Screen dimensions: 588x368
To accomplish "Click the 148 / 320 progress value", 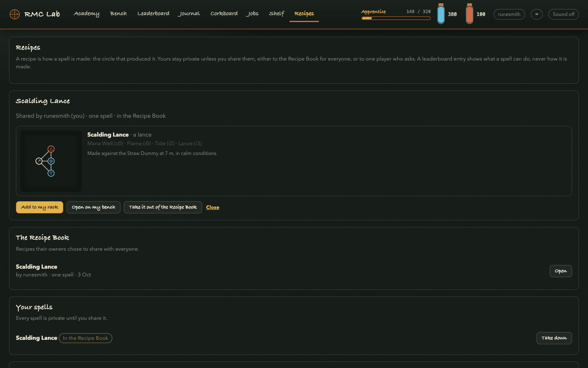I will (x=419, y=11).
